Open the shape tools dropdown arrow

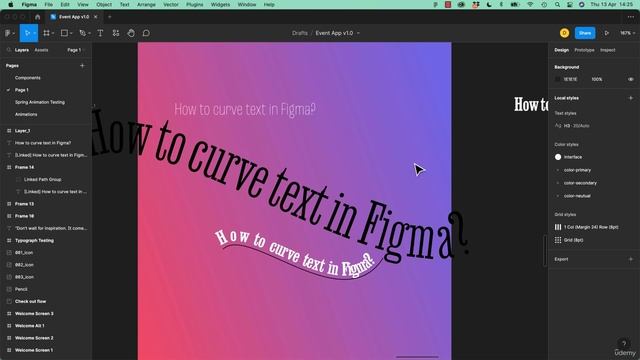(71, 33)
